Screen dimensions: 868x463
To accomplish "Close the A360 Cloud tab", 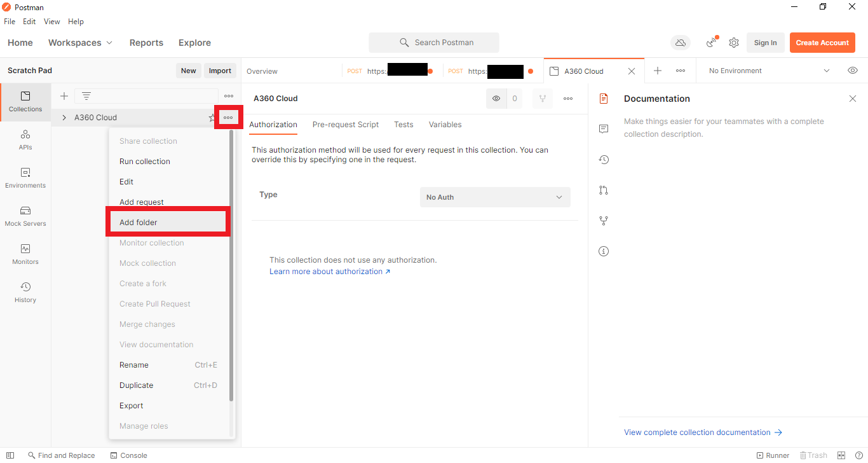I will tap(632, 71).
